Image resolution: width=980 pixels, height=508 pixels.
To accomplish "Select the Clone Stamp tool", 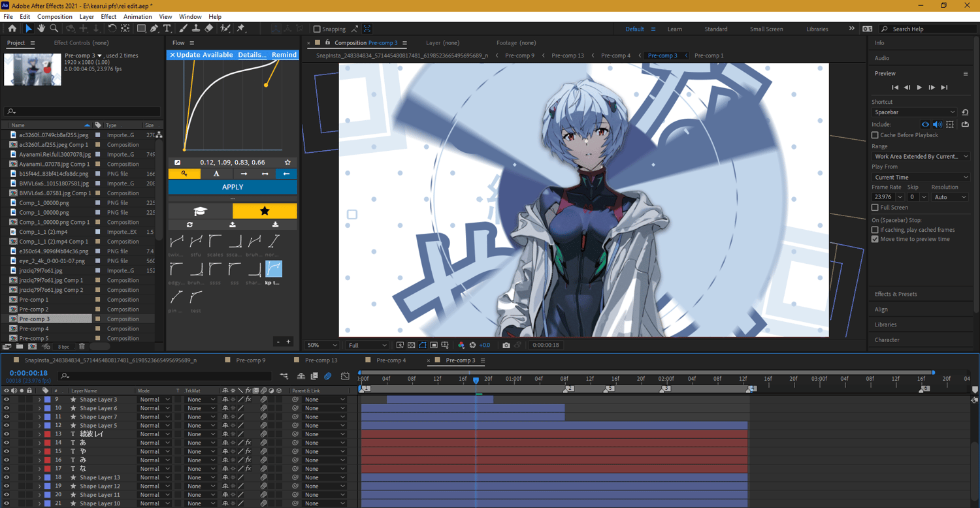I will click(x=196, y=29).
